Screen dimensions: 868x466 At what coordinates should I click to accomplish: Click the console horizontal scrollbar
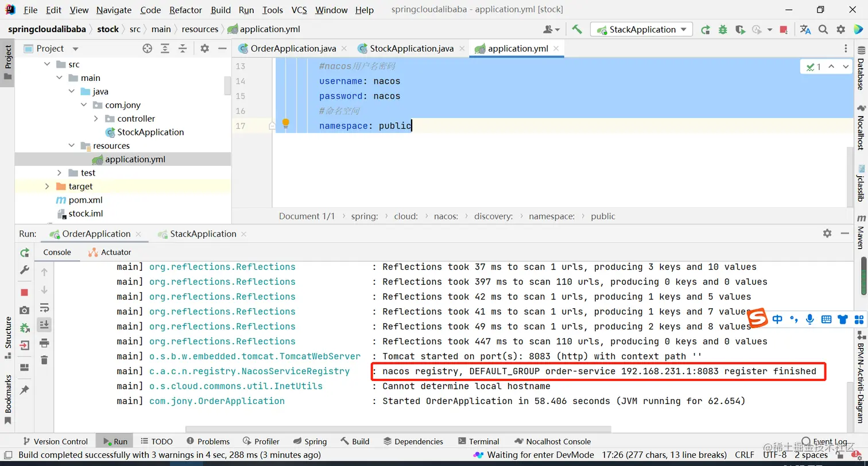[x=398, y=429]
